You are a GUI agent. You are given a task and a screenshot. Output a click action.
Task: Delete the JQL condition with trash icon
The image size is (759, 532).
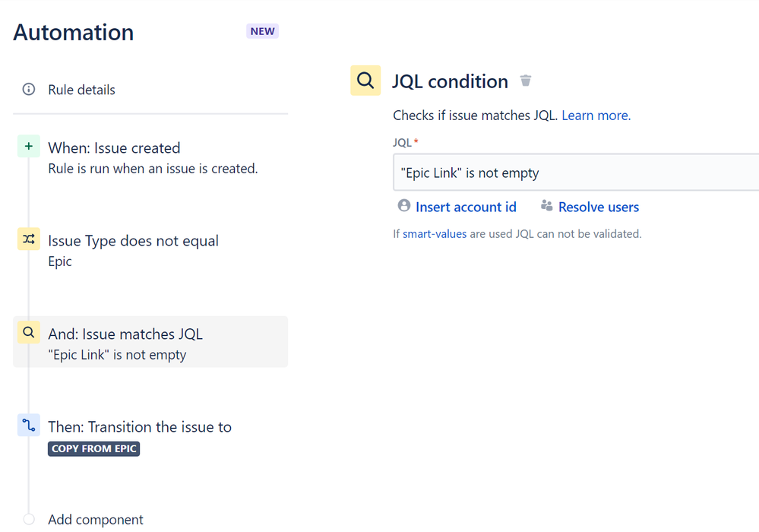(x=526, y=81)
